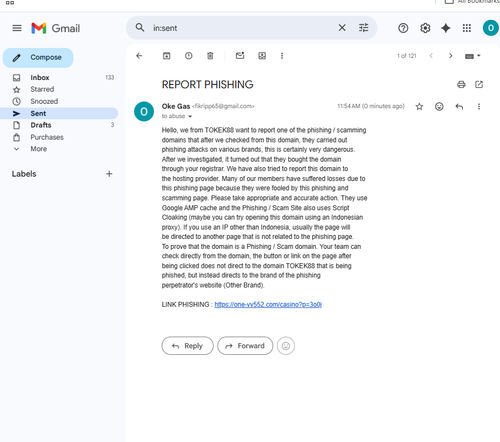Create new label plus icon
The image size is (500, 442).
pyautogui.click(x=109, y=174)
